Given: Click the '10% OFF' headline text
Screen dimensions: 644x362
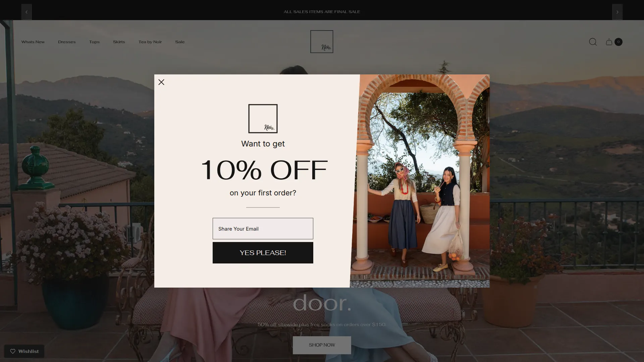Looking at the screenshot, I should tap(264, 170).
